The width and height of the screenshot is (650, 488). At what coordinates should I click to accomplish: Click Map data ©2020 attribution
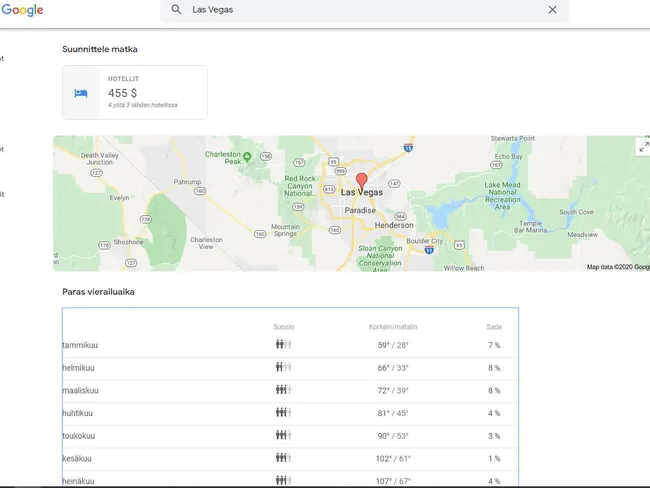click(618, 267)
